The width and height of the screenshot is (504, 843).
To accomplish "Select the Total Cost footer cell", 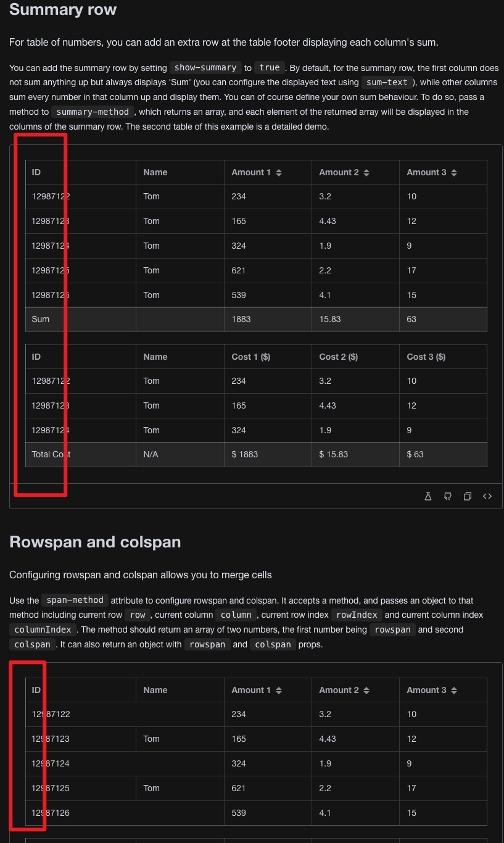I will click(x=81, y=455).
